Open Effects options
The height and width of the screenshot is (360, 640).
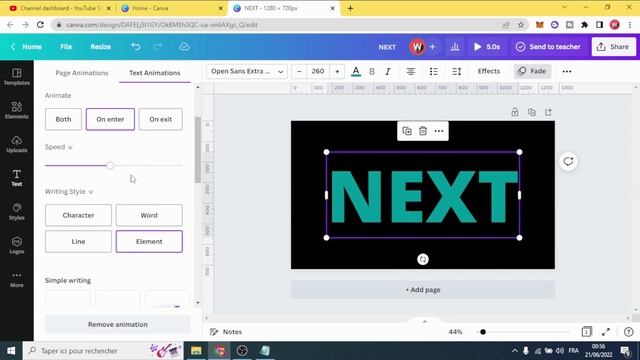pos(489,71)
